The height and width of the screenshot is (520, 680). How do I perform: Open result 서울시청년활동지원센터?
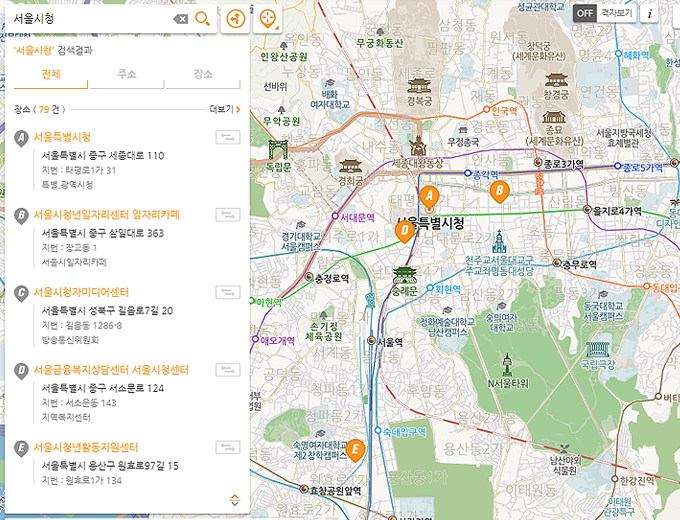[x=86, y=447]
